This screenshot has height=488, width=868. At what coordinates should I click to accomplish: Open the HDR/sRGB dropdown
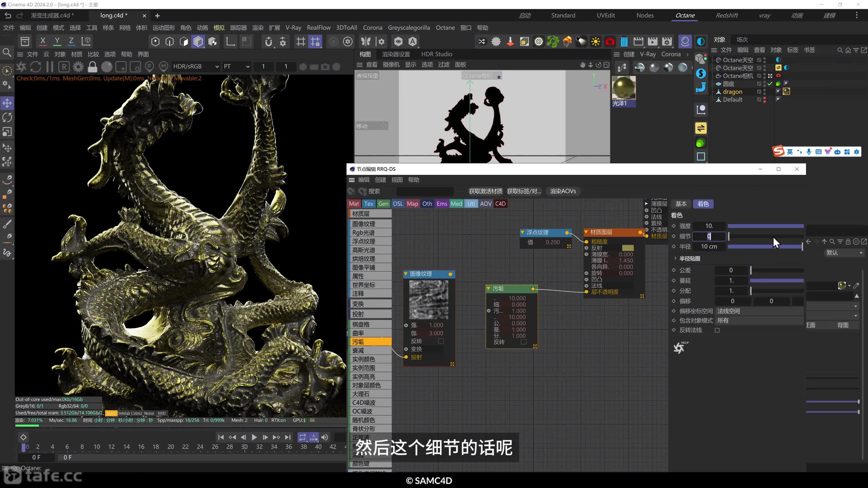196,66
